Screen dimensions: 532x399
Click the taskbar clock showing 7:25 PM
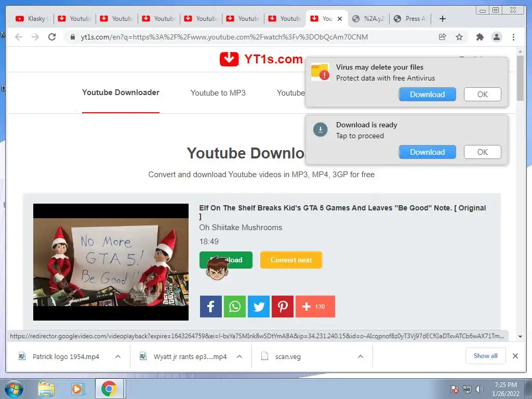pyautogui.click(x=506, y=389)
